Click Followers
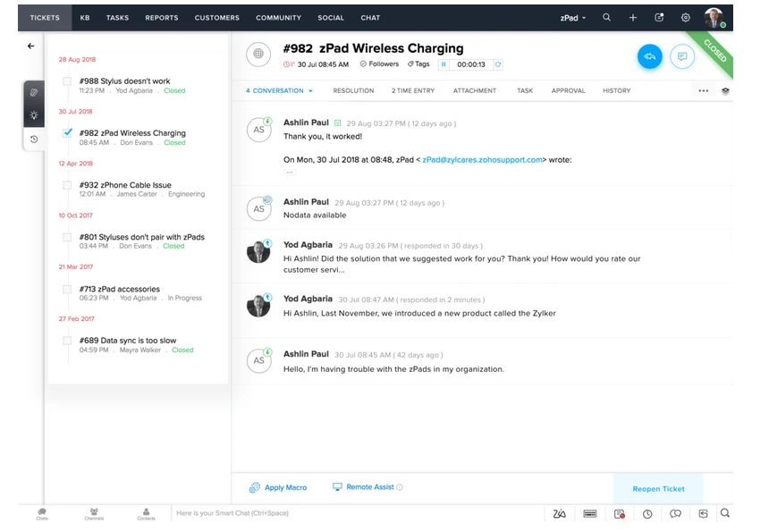 click(x=379, y=64)
